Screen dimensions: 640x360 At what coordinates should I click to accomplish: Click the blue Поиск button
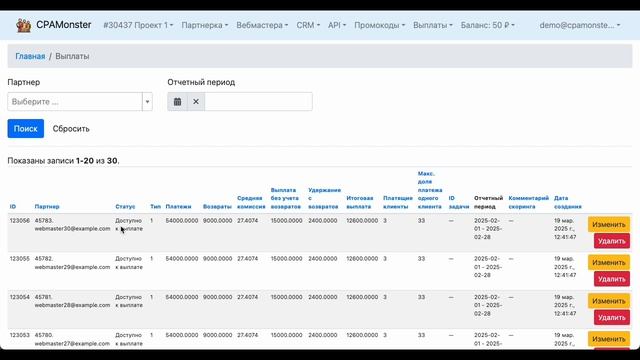tap(26, 129)
